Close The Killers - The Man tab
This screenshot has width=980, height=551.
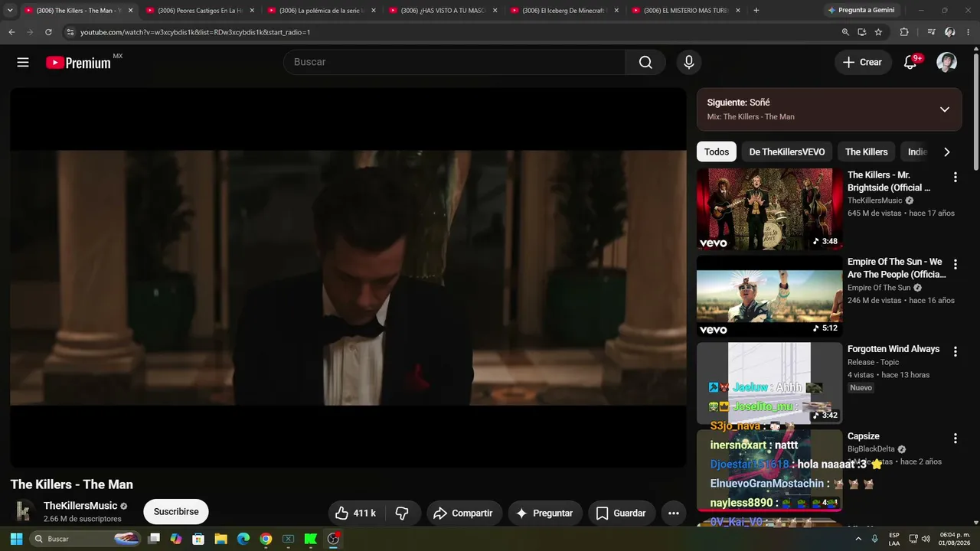[130, 11]
